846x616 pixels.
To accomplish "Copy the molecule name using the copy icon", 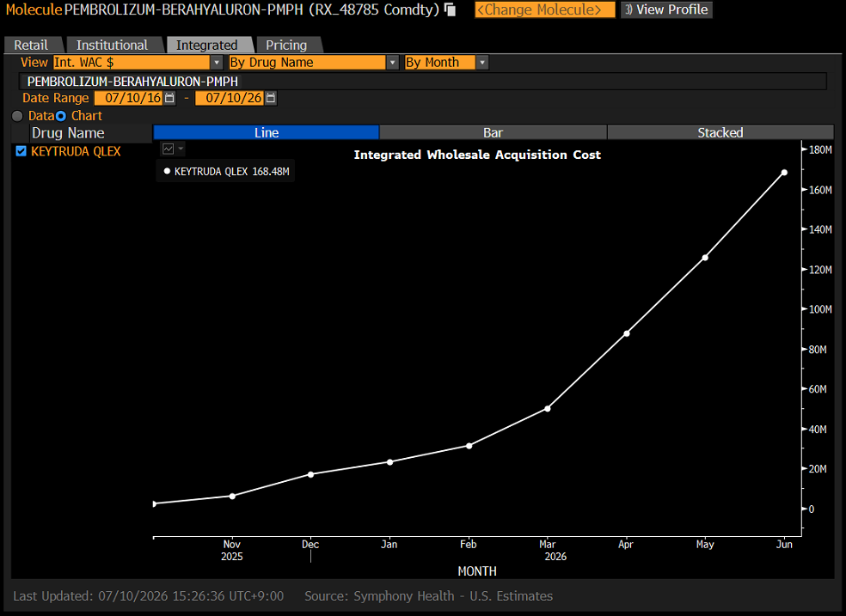I will (x=450, y=9).
